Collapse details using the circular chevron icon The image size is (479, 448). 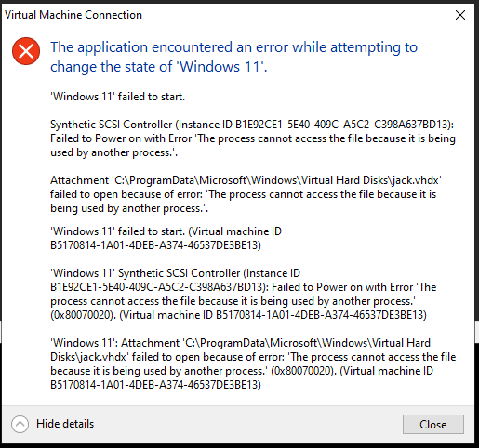tap(20, 424)
